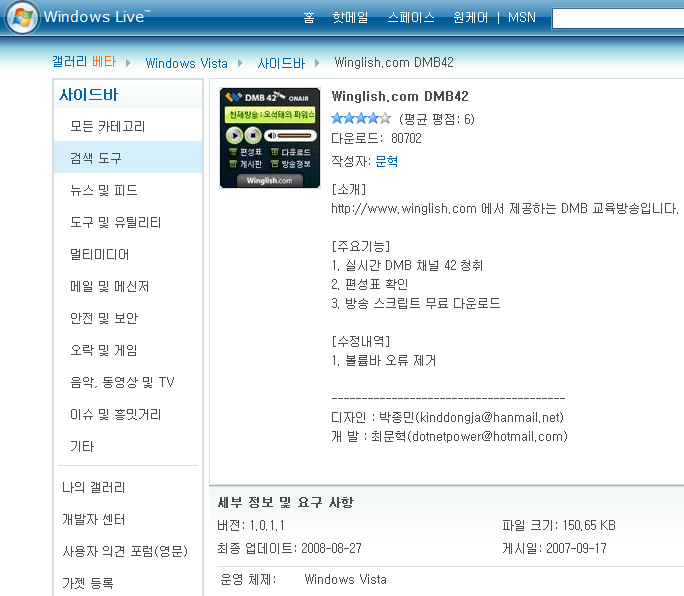Image resolution: width=684 pixels, height=596 pixels.
Task: Click 편성표 확인 feature line
Action: (x=370, y=284)
